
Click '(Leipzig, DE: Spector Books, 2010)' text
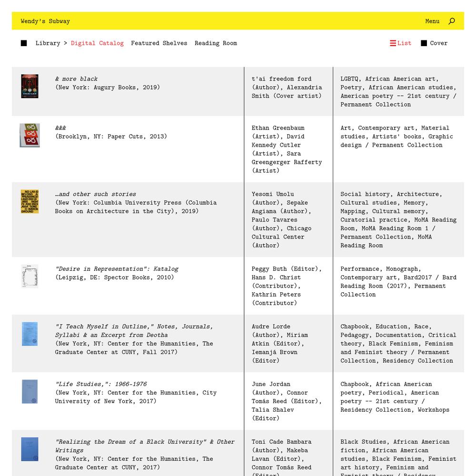pos(114,278)
